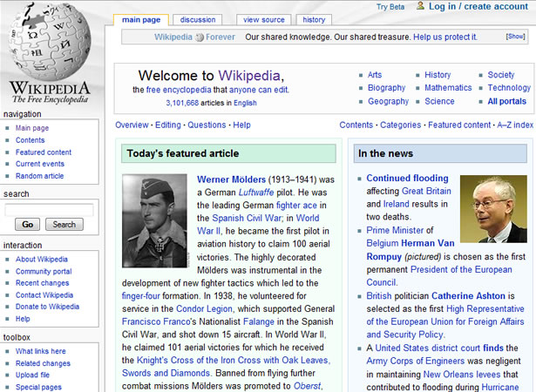Open About Wikipedia link
The width and height of the screenshot is (536, 392).
[x=41, y=260]
